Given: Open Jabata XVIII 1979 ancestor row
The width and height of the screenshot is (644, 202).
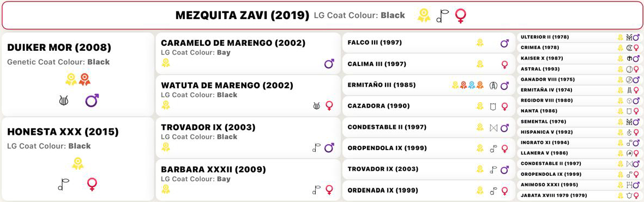Looking at the screenshot, I should pos(580,195).
